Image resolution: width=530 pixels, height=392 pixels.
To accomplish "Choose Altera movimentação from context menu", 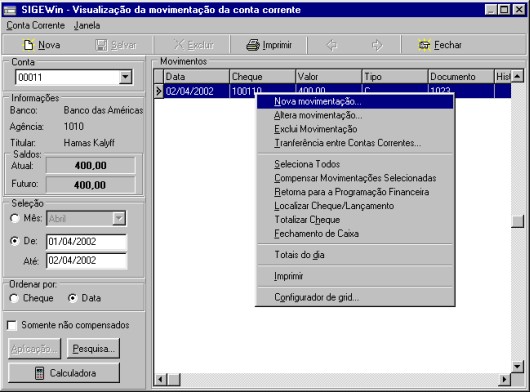I will pyautogui.click(x=355, y=115).
